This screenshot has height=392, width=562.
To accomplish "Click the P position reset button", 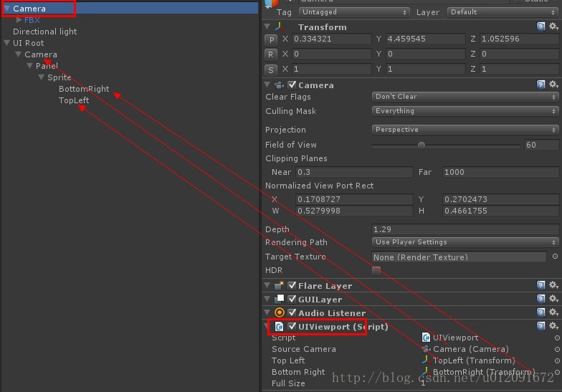I will pos(271,39).
